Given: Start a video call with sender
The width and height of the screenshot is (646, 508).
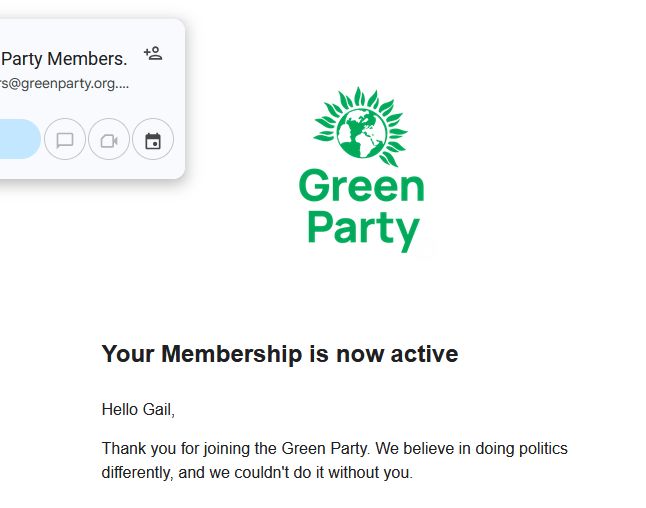Looking at the screenshot, I should pyautogui.click(x=109, y=139).
